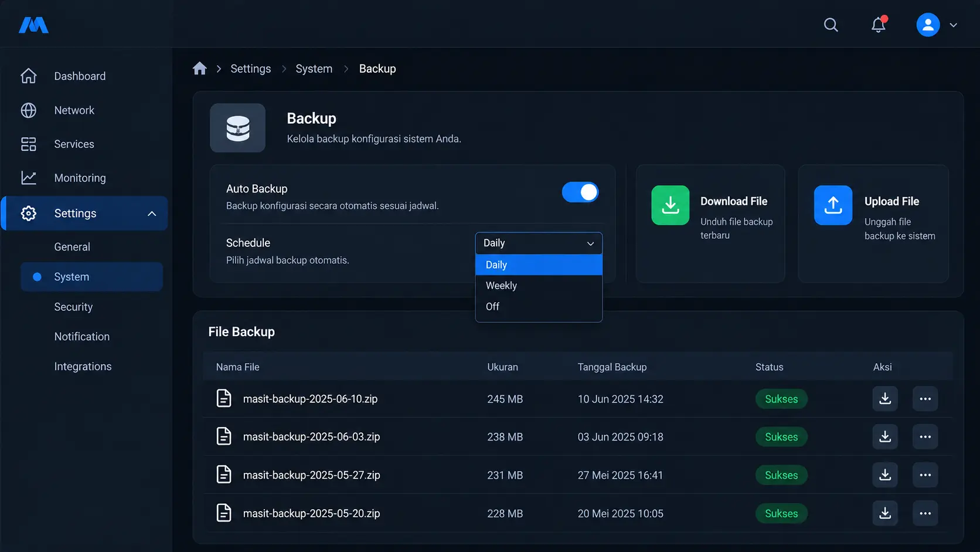The height and width of the screenshot is (552, 980).
Task: Download masit-backup-2025-06-03.zip
Action: point(885,437)
